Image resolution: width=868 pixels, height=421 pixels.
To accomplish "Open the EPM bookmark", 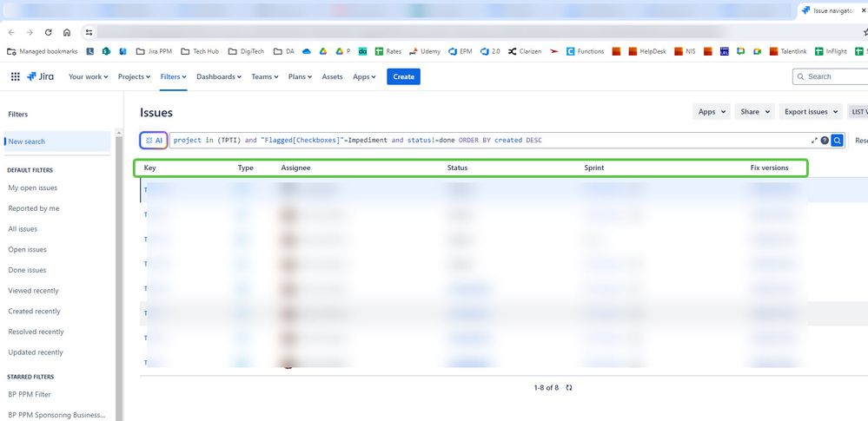I will (x=460, y=51).
